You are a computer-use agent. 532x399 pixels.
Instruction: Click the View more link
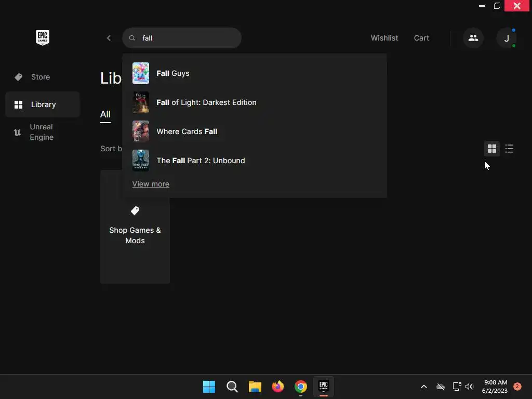point(151,184)
